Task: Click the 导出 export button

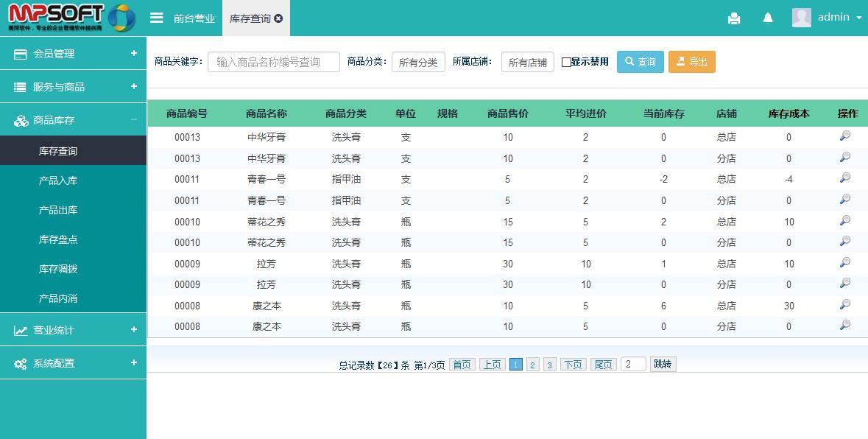Action: pos(691,62)
